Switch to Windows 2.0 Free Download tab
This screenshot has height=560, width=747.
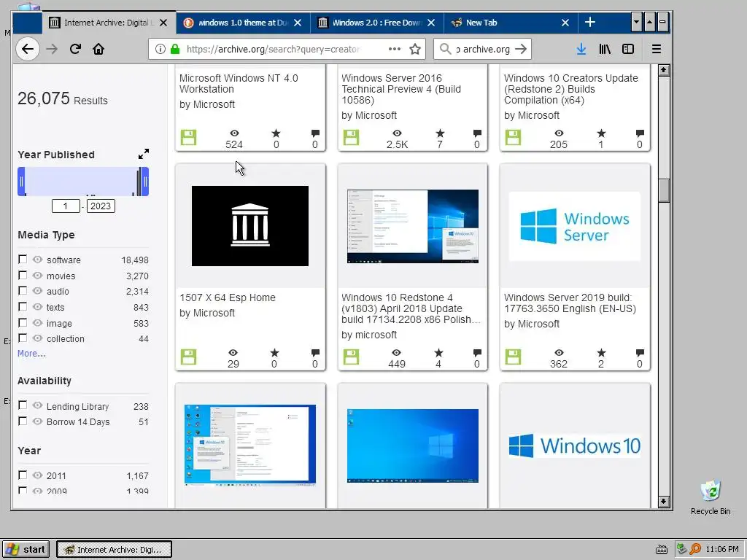pos(376,23)
